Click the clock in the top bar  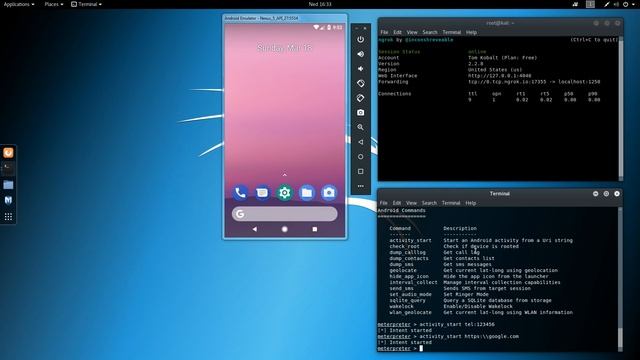[320, 4]
